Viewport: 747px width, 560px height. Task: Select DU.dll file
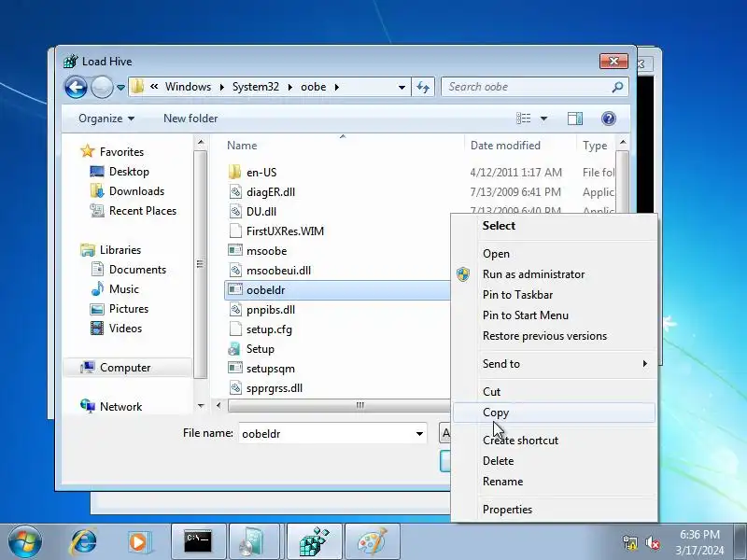point(261,212)
